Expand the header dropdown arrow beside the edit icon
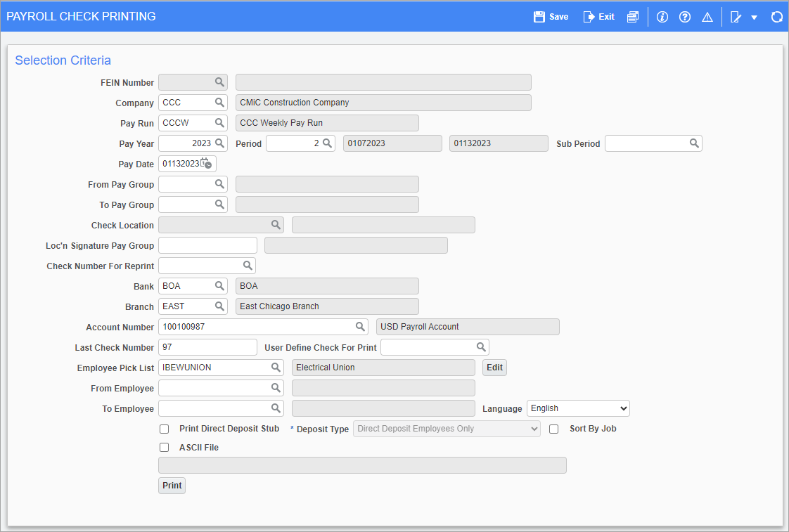This screenshot has width=789, height=532. [755, 18]
